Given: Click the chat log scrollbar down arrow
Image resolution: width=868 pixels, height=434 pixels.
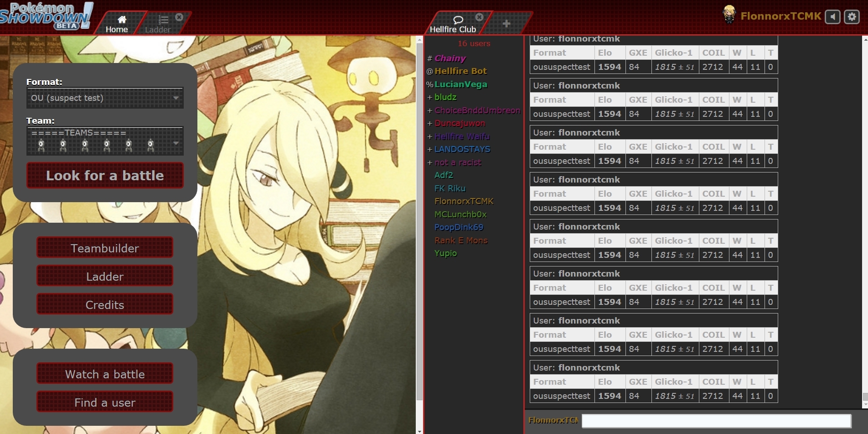Looking at the screenshot, I should (x=865, y=404).
